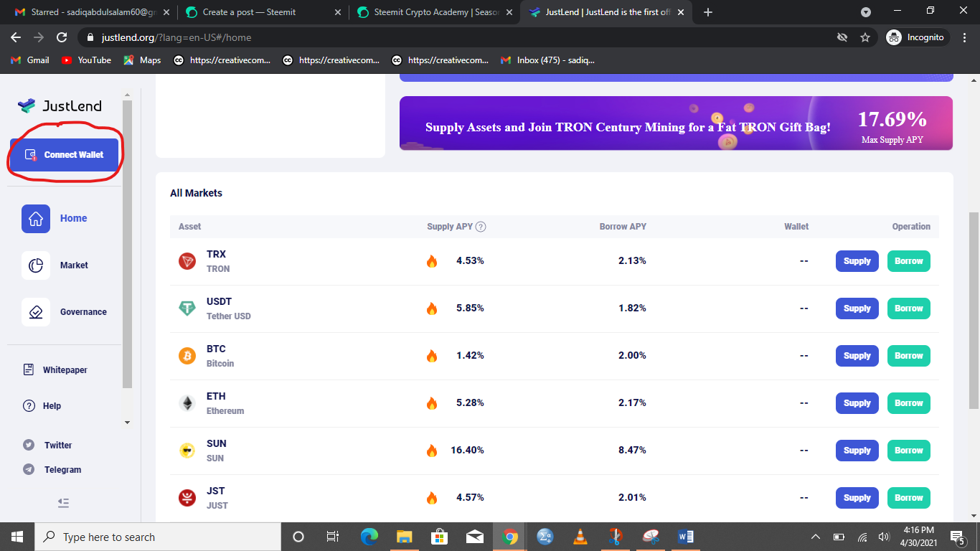Screen dimensions: 980x551
Task: Click the JST JUST coin icon
Action: [187, 498]
